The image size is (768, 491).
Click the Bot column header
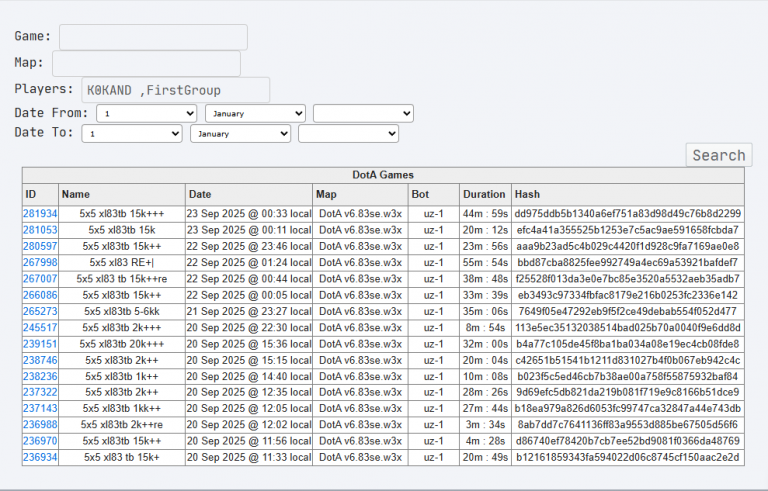[434, 195]
